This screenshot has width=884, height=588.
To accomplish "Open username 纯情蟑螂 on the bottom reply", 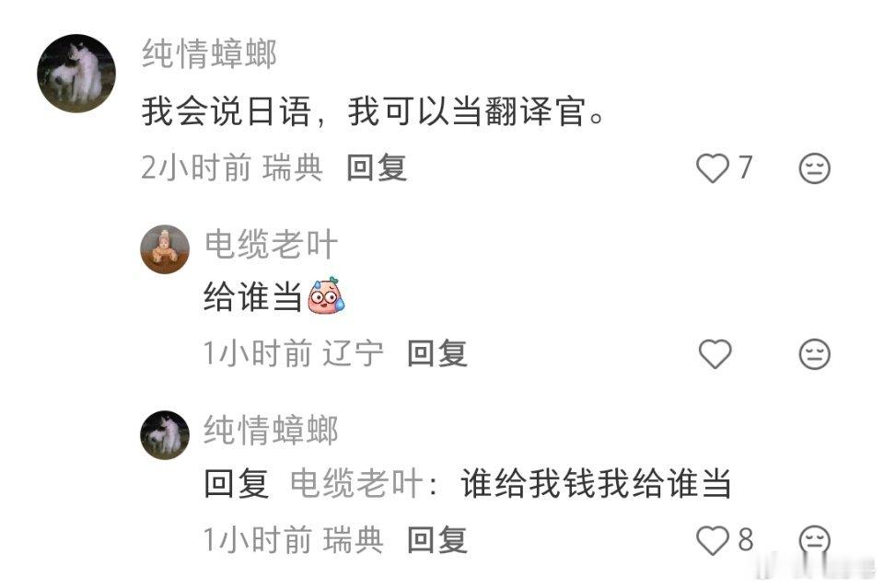I will 271,430.
